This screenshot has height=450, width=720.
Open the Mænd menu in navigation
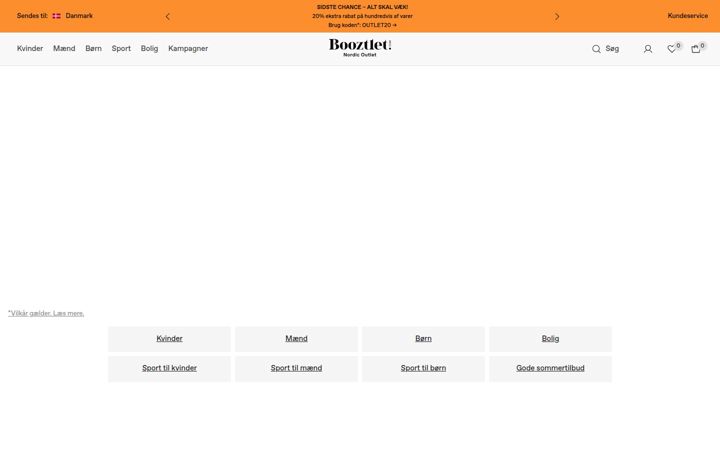click(64, 48)
